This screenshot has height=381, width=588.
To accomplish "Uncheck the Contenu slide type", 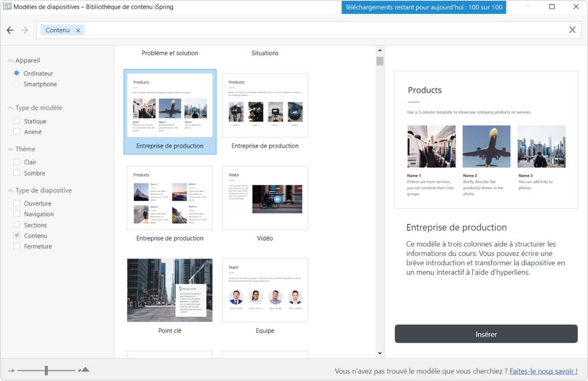I will [17, 235].
